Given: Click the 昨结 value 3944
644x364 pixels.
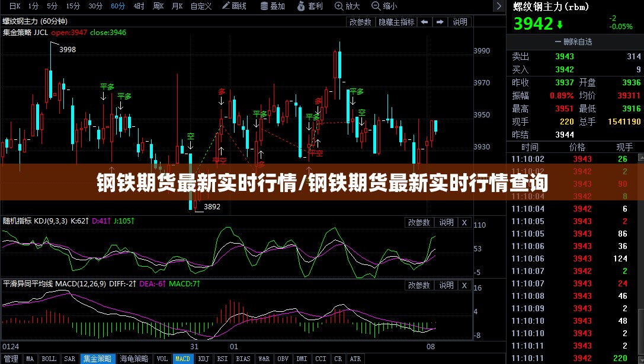Looking at the screenshot, I should 565,135.
